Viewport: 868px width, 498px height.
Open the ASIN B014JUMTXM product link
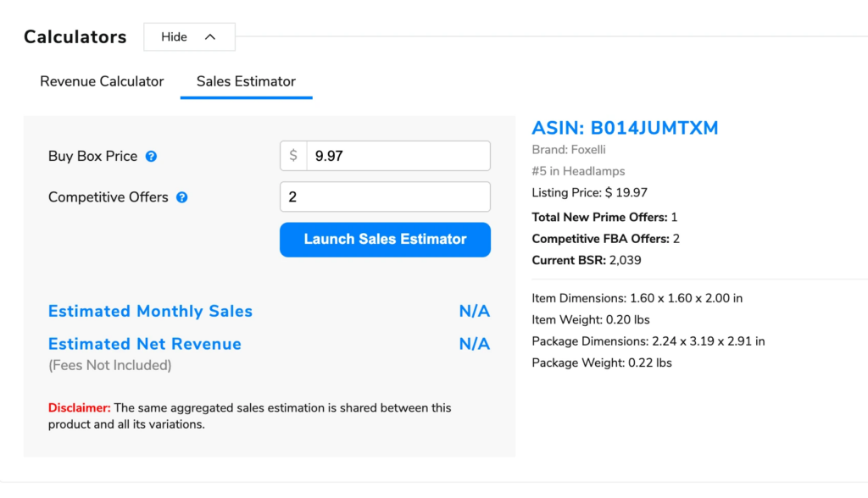click(x=625, y=128)
